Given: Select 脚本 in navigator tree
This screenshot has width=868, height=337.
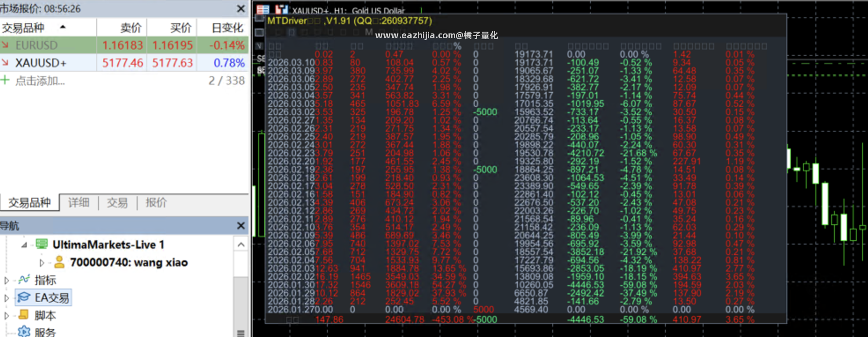Looking at the screenshot, I should (45, 315).
